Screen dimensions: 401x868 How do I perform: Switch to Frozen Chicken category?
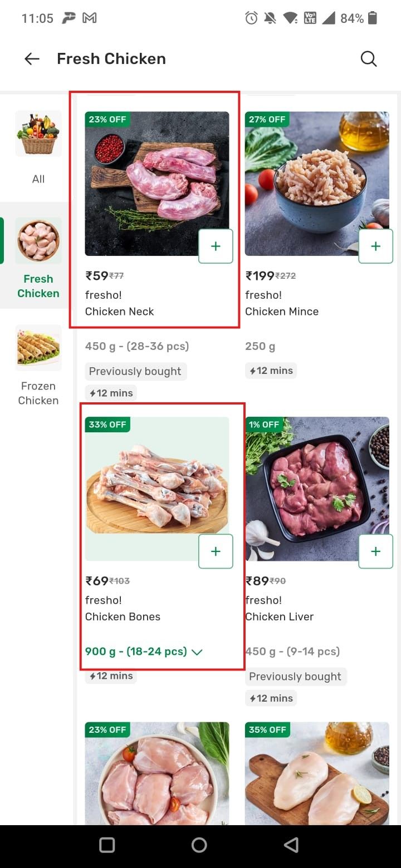pyautogui.click(x=38, y=364)
